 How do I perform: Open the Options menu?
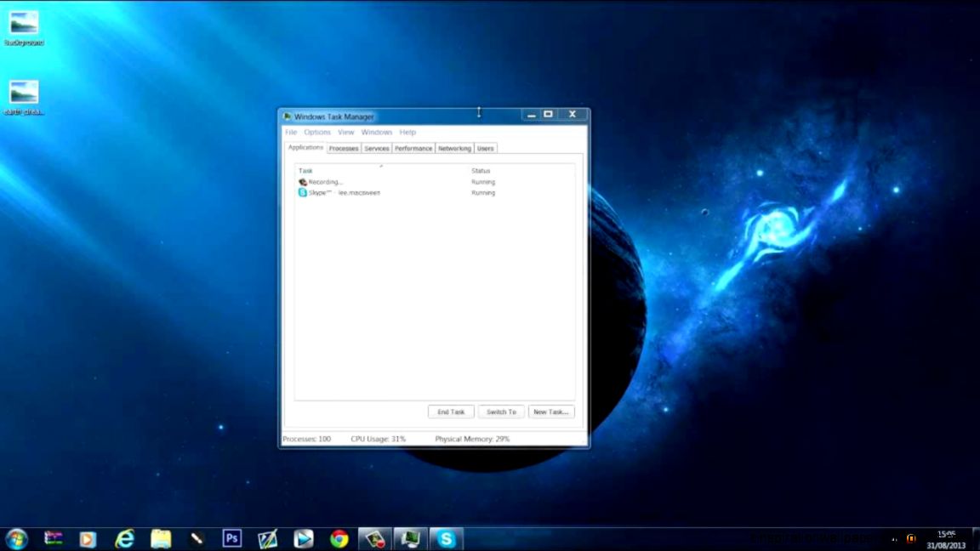[x=317, y=132]
